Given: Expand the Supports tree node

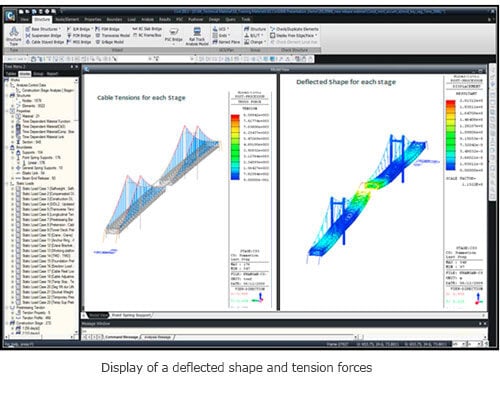Looking at the screenshot, I should [13, 152].
